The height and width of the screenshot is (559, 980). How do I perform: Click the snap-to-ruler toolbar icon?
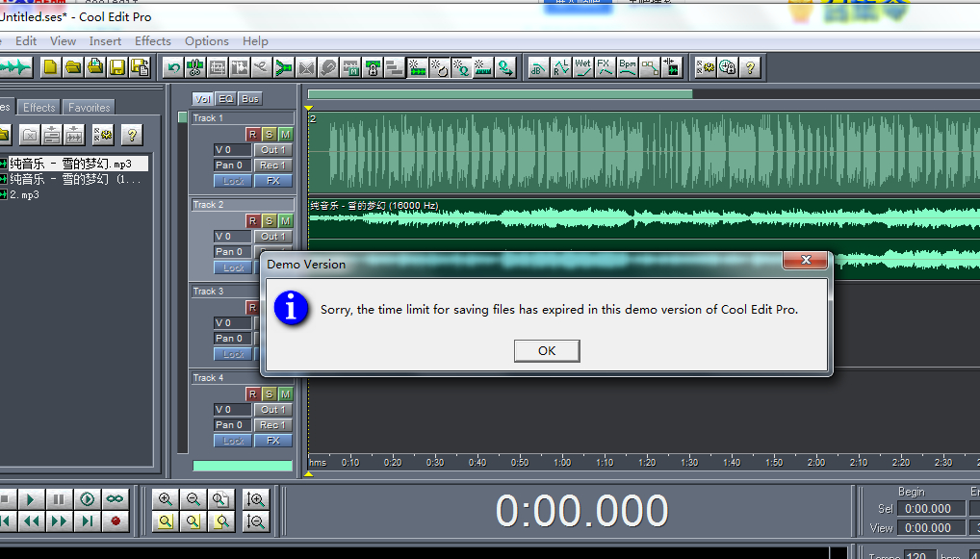point(483,66)
